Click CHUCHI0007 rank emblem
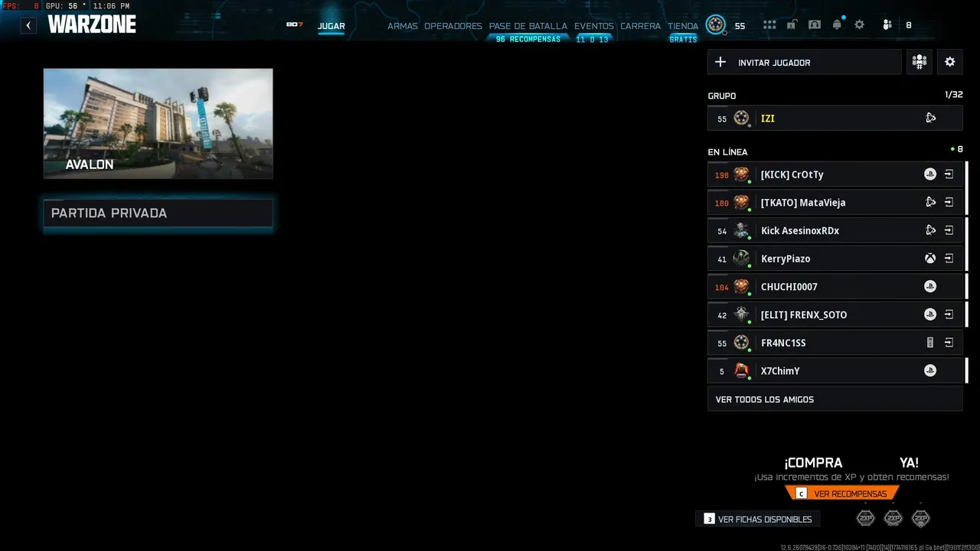 (741, 286)
